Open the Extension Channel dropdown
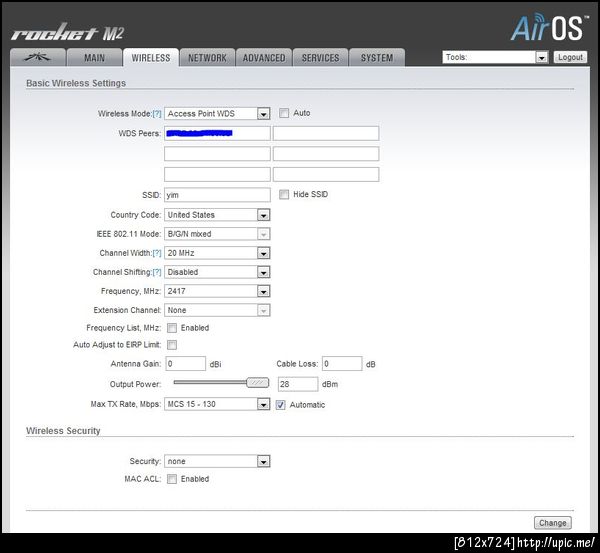600x553 pixels. 217,310
